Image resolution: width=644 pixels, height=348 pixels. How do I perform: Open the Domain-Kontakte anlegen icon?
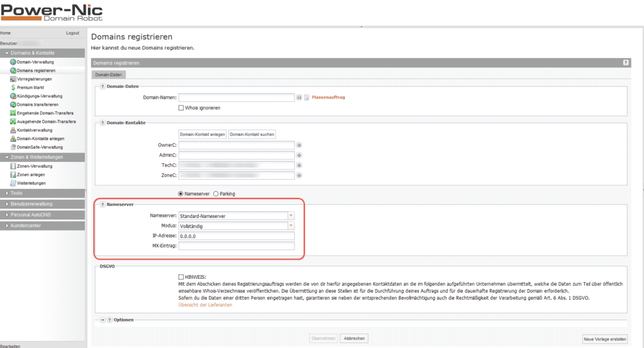(13, 139)
